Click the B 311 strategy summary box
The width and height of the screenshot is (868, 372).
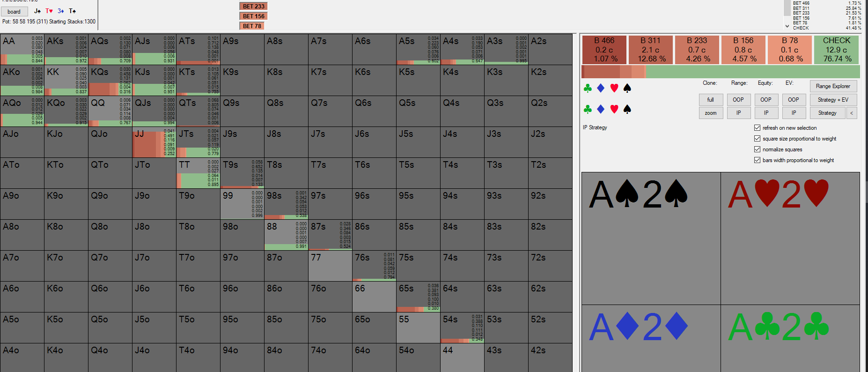click(x=650, y=50)
